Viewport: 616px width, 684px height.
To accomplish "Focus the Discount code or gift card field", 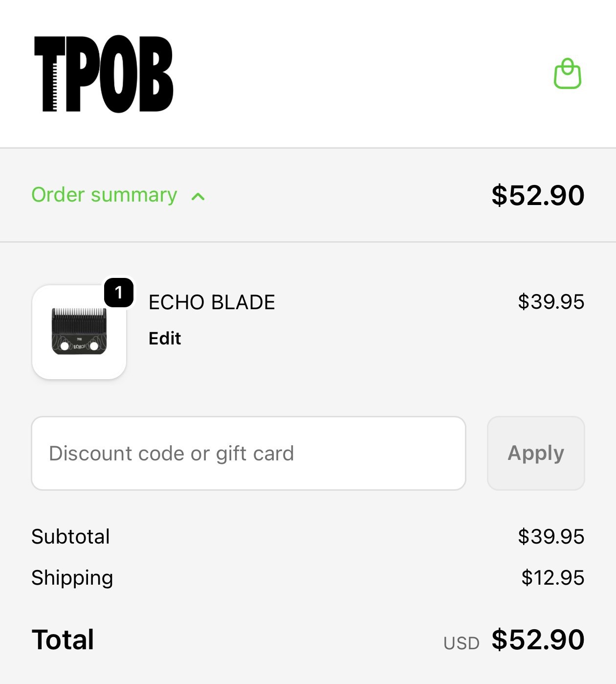I will [248, 453].
